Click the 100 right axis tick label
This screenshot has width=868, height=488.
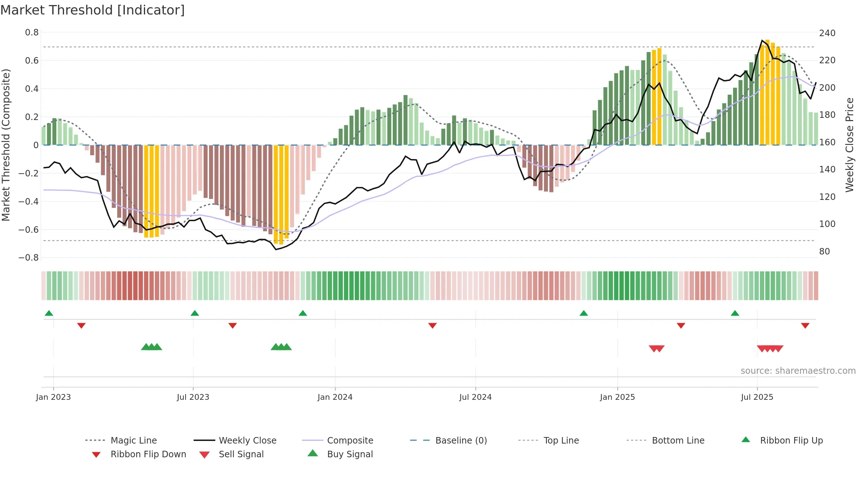(x=827, y=224)
